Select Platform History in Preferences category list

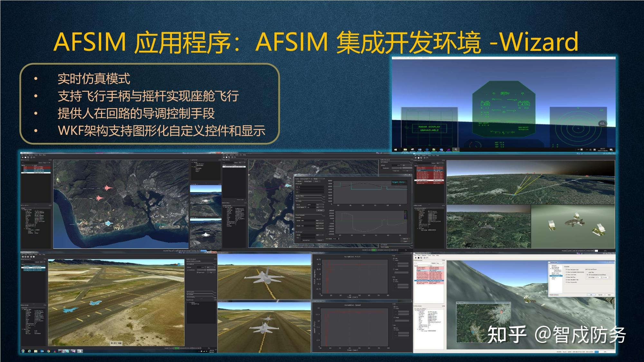tap(556, 274)
